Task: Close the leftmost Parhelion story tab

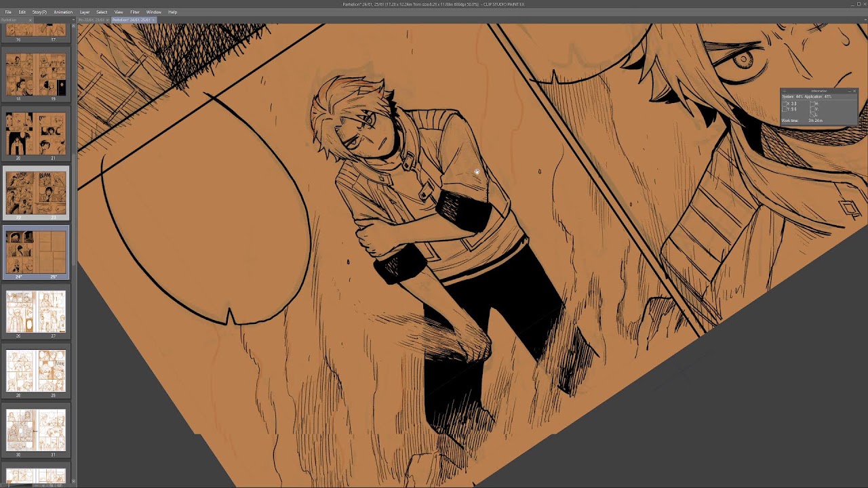Action: click(31, 20)
